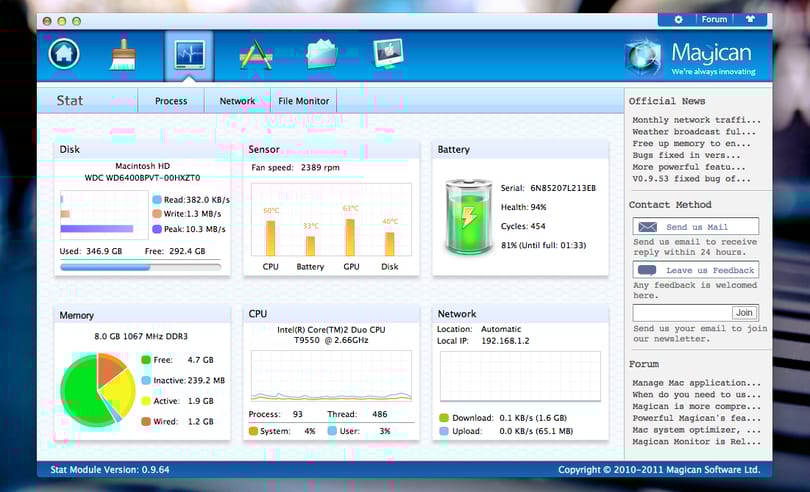This screenshot has height=492, width=810.
Task: Open the applications pencil-and-ruler module
Action: pos(256,55)
